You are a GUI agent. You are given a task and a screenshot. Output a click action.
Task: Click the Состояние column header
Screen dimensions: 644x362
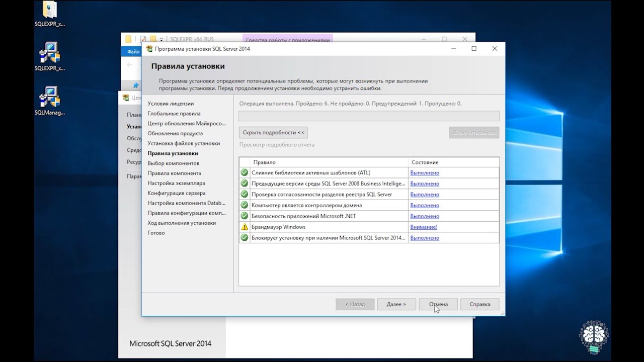point(453,162)
